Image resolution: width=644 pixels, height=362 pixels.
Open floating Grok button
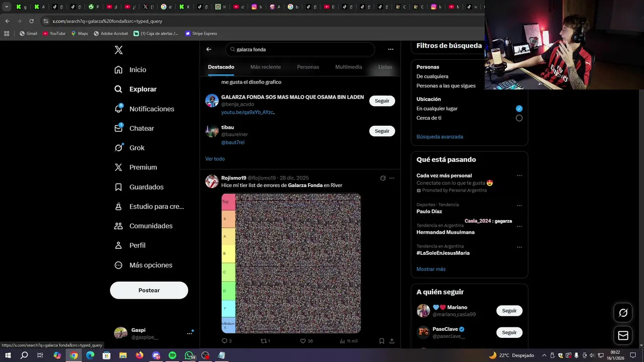(x=623, y=313)
